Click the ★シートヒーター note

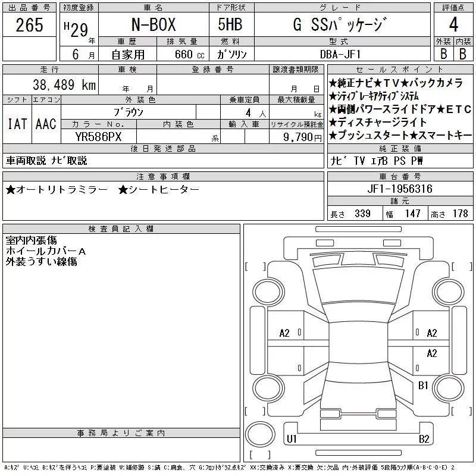(159, 190)
